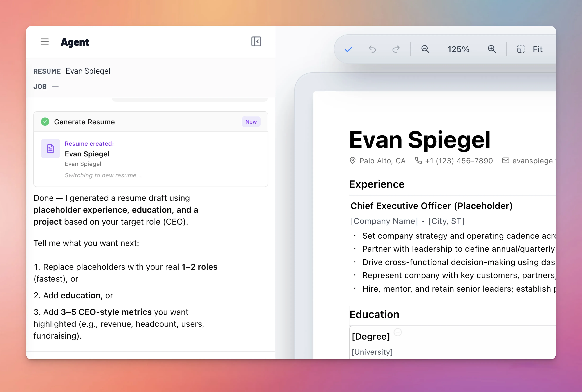Zoom in with the magnifier plus icon

tap(492, 49)
